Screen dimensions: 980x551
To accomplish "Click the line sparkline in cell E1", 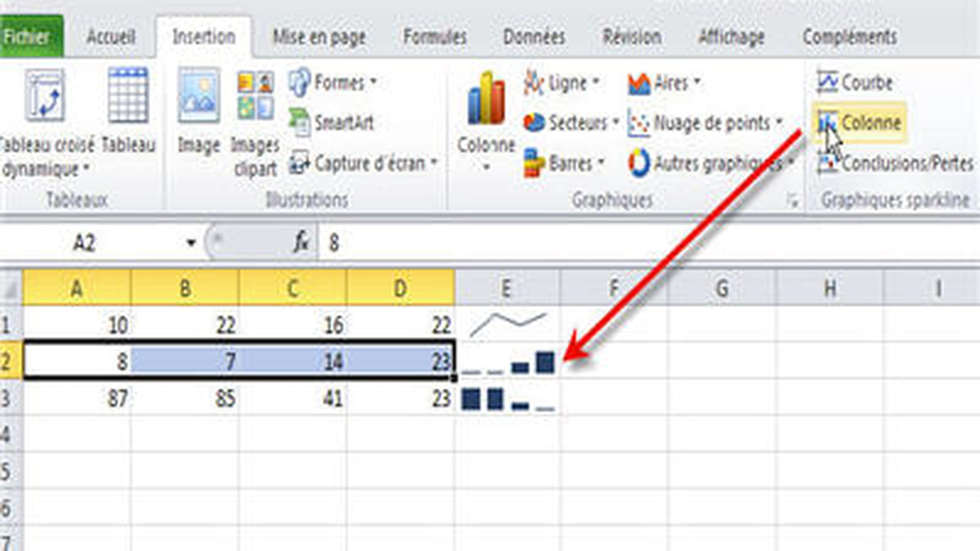I will pyautogui.click(x=507, y=324).
